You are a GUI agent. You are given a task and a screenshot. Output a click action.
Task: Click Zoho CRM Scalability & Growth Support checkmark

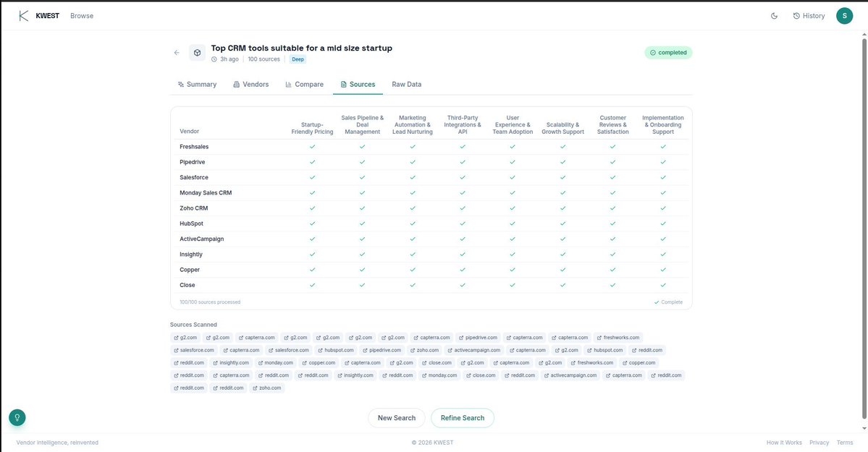click(562, 208)
